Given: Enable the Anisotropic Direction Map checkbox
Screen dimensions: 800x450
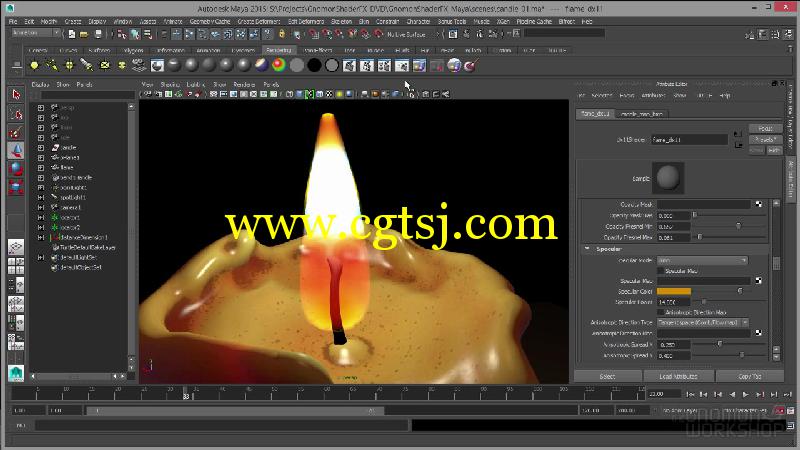Looking at the screenshot, I should (661, 312).
